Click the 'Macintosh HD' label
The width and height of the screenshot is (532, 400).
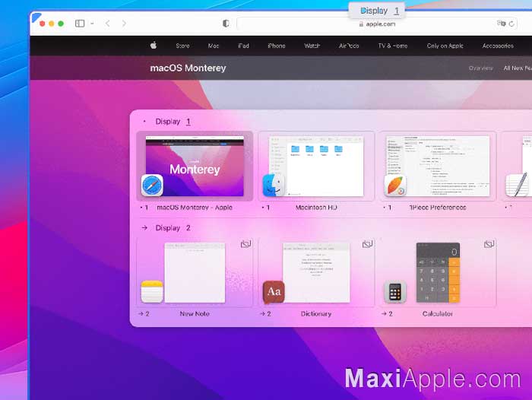point(316,207)
